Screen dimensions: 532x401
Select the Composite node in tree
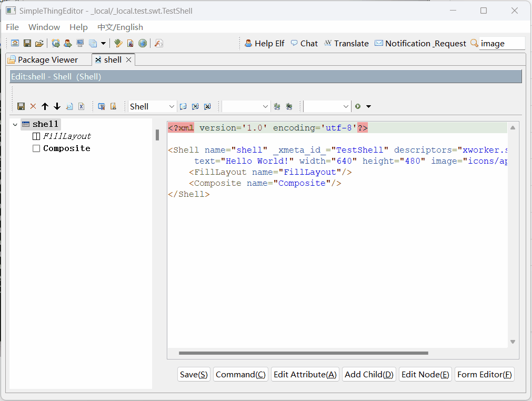click(x=66, y=148)
